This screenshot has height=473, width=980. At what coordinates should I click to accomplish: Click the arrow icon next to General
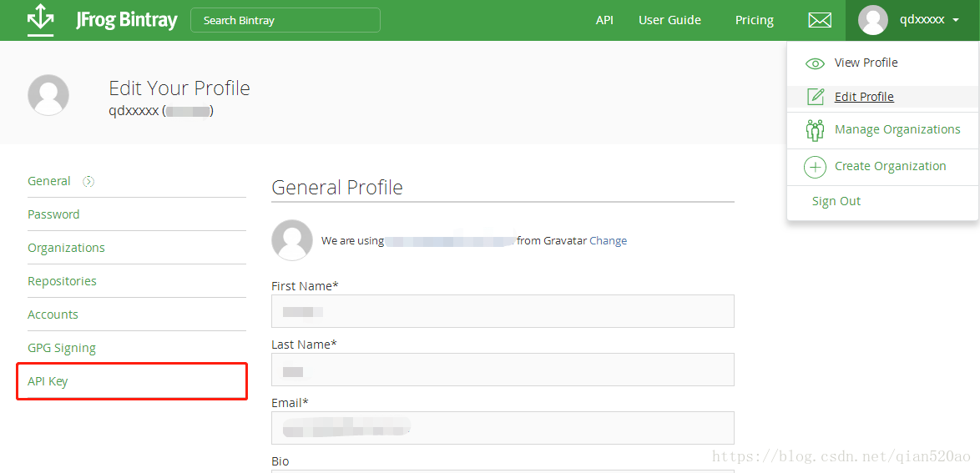[88, 182]
